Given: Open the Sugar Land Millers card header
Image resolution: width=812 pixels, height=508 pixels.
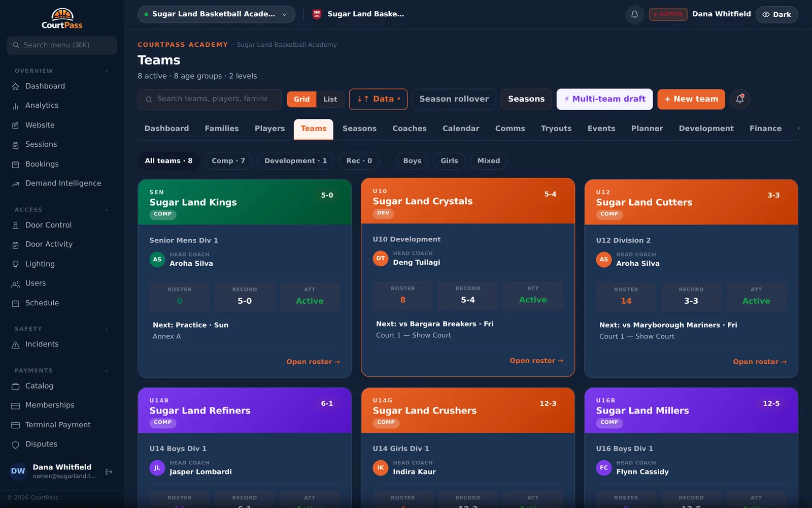Looking at the screenshot, I should [x=691, y=410].
